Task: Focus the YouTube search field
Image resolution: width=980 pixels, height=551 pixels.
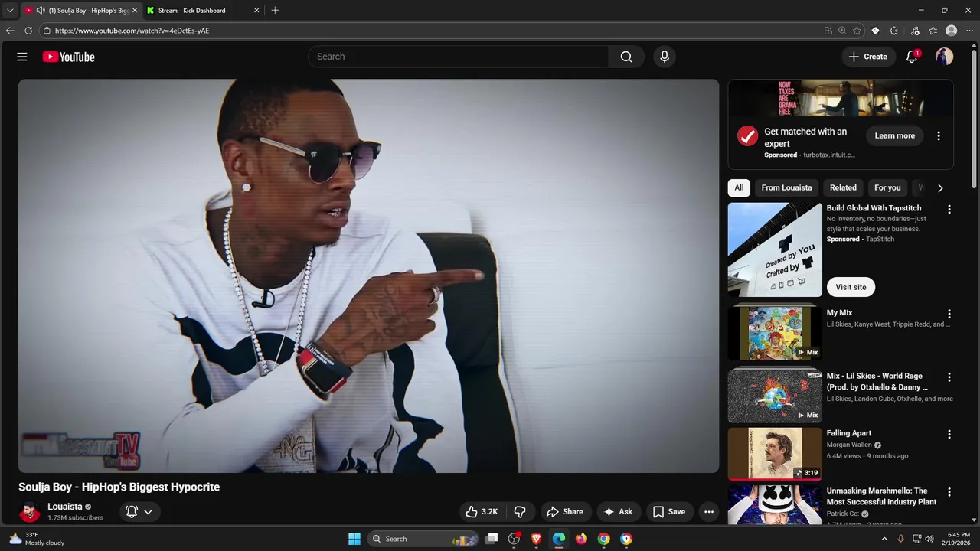Action: tap(458, 57)
